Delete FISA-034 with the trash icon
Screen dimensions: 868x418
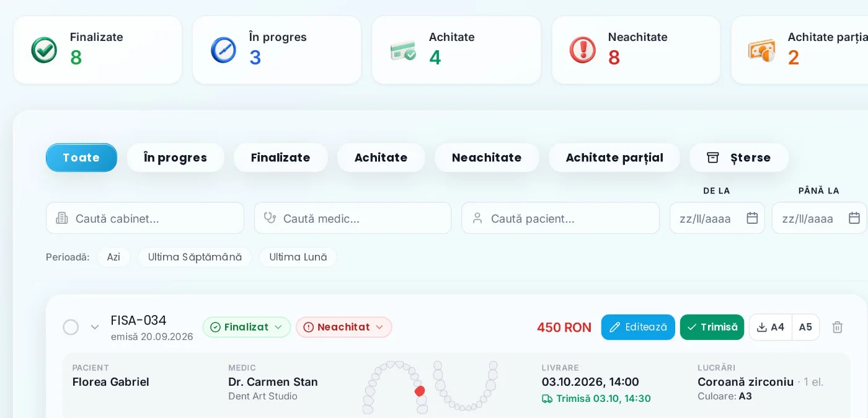[x=838, y=327]
